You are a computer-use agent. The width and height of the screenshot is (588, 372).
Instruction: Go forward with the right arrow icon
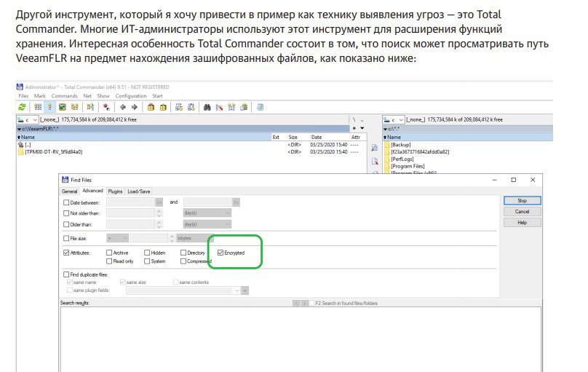click(134, 107)
